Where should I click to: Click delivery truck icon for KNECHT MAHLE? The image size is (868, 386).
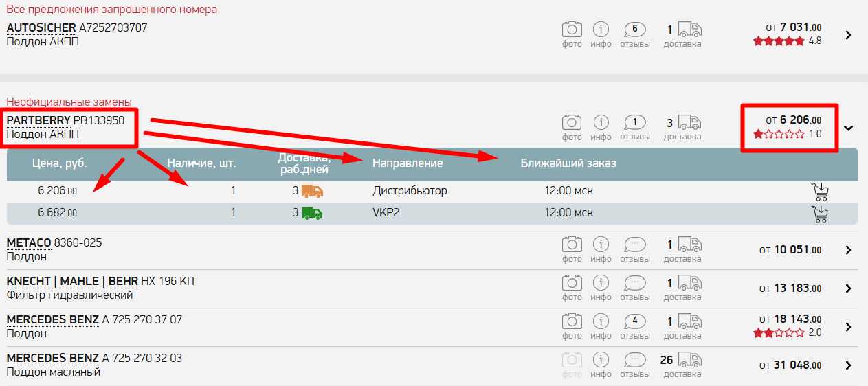[x=690, y=282]
